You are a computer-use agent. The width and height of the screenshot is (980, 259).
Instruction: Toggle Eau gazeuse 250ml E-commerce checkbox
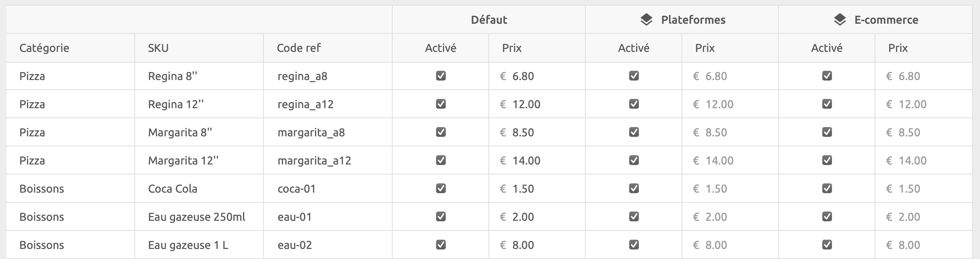pos(828,216)
